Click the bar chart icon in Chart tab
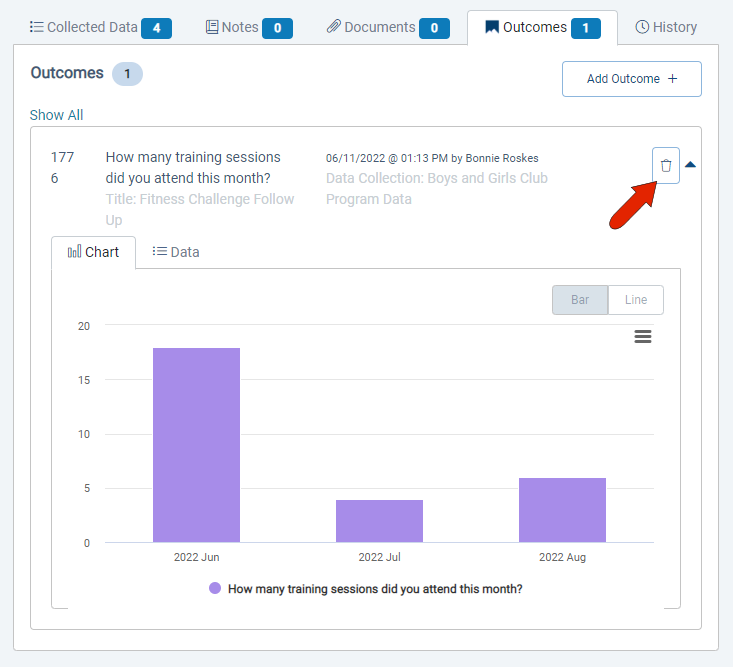Image resolution: width=733 pixels, height=667 pixels. point(74,251)
